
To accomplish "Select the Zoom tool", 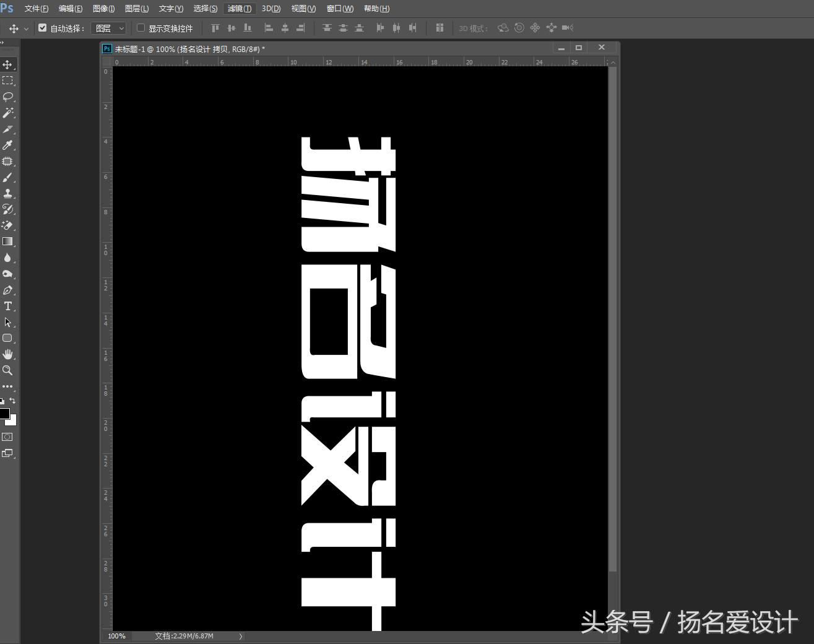I will (8, 370).
